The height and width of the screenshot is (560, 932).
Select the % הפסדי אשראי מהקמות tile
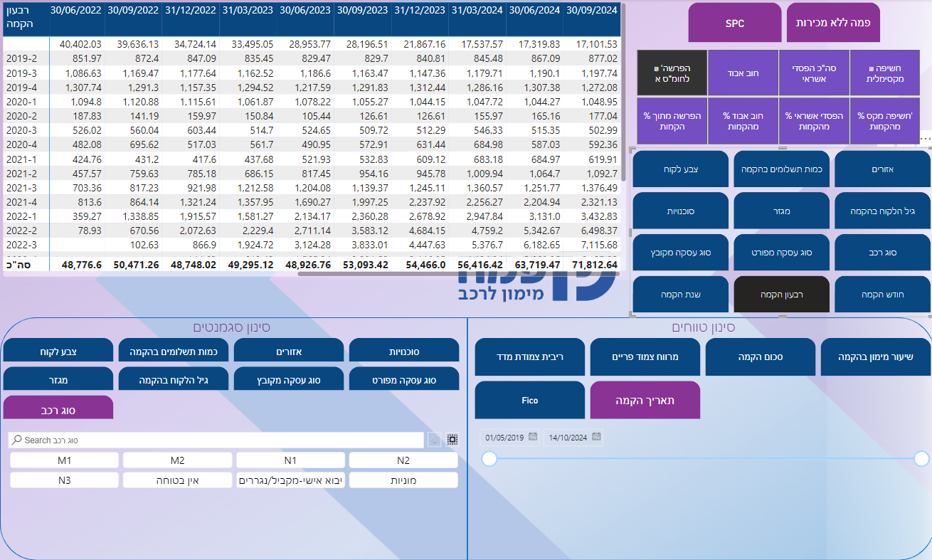click(x=814, y=121)
